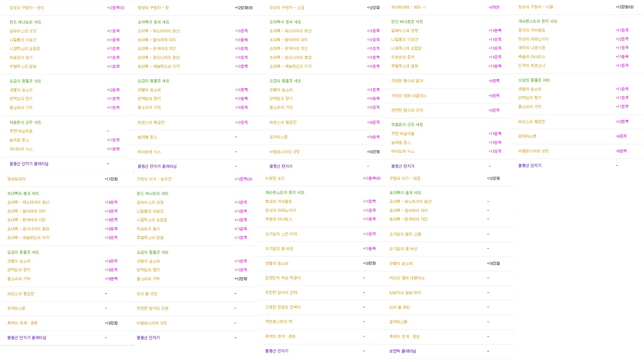Click the +11증폭(8) value beside 구원의 이기 - 보우건

click(x=243, y=179)
